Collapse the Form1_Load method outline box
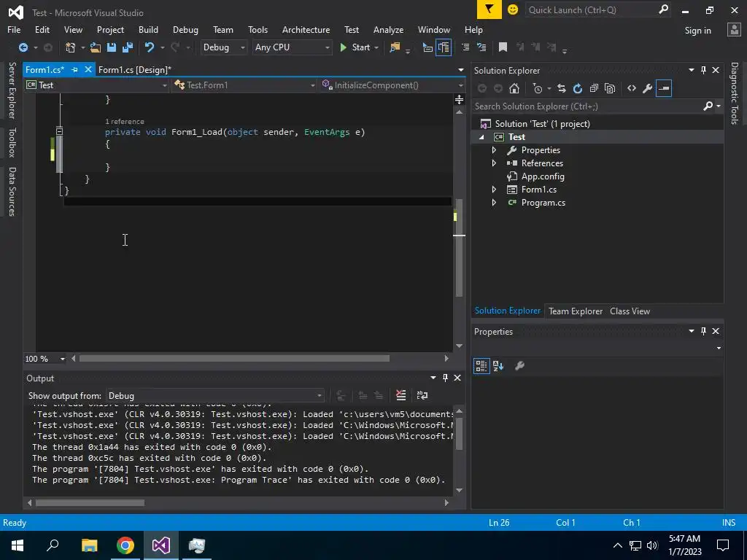The height and width of the screenshot is (560, 747). pos(60,131)
